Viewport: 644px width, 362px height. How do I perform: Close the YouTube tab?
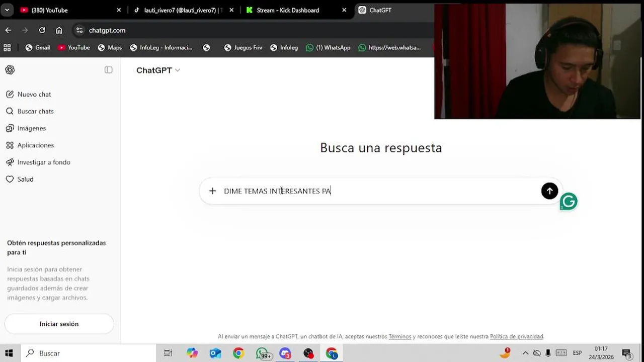pyautogui.click(x=119, y=10)
